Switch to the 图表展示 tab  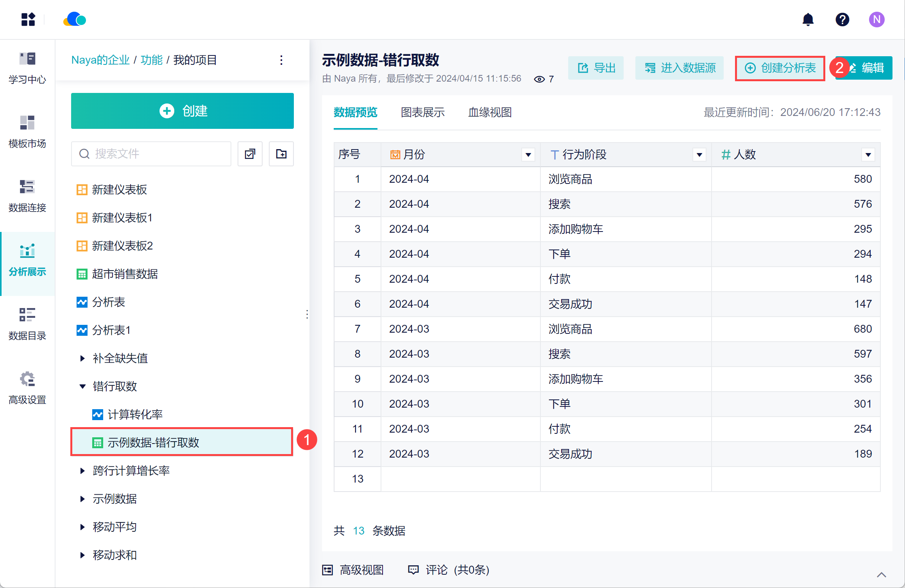click(423, 112)
